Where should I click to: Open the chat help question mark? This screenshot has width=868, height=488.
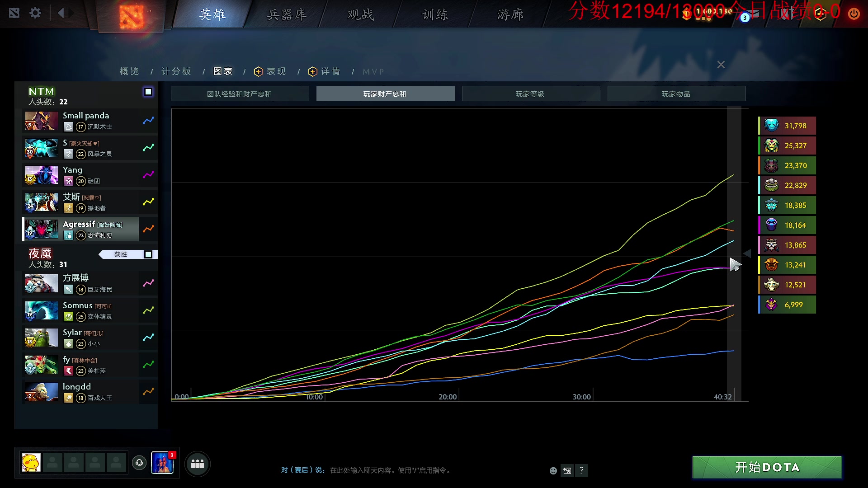pyautogui.click(x=581, y=471)
